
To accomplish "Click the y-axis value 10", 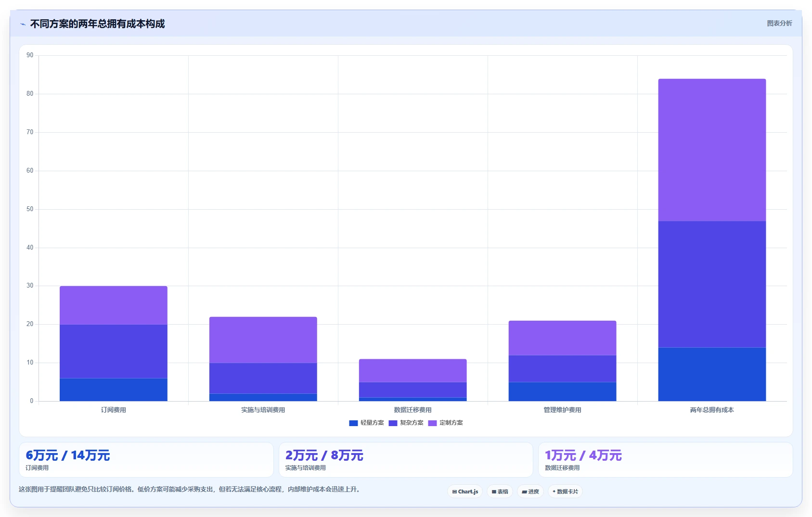I will (30, 363).
